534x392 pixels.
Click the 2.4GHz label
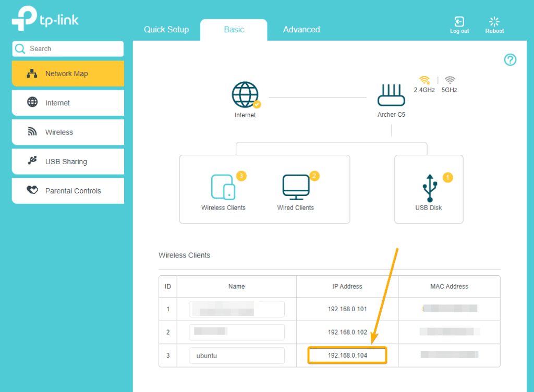424,90
